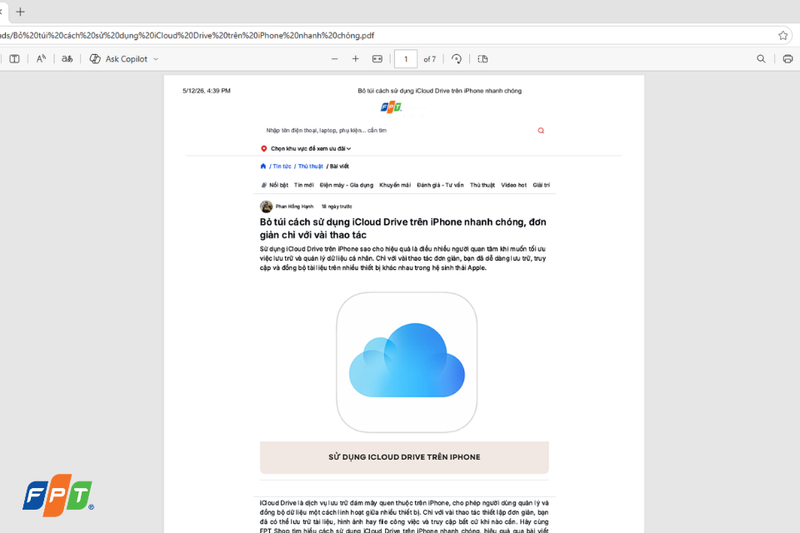Click the iCloud cloud icon image
This screenshot has height=533, width=800.
click(x=407, y=362)
